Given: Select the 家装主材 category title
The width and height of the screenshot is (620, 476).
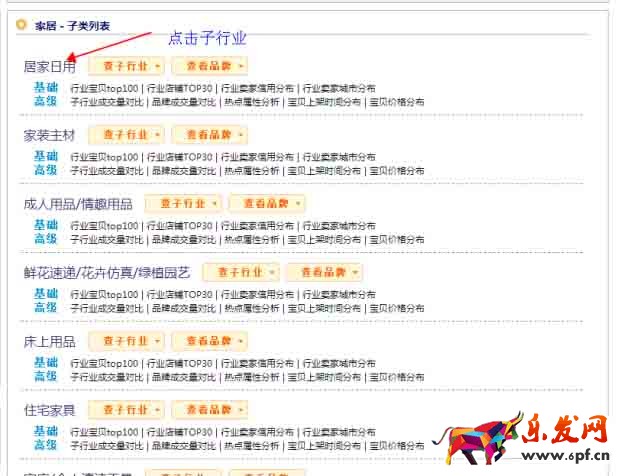Looking at the screenshot, I should tap(49, 136).
